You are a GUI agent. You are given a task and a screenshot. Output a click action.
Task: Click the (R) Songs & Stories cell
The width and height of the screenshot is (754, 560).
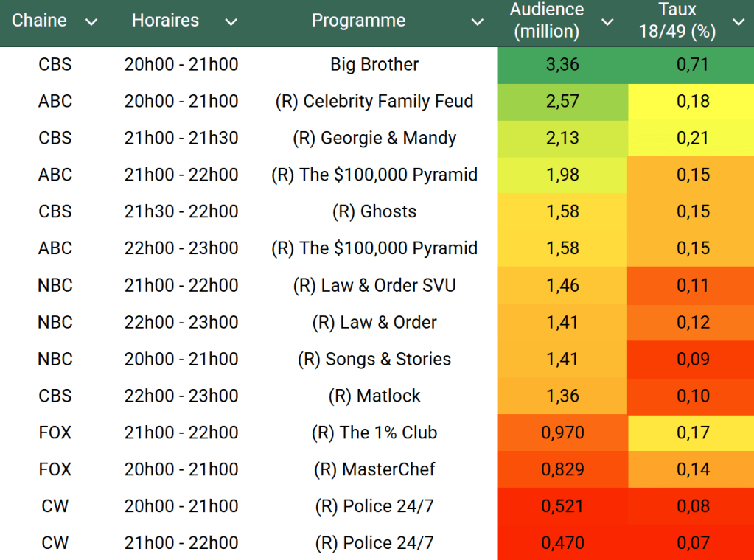(x=374, y=360)
